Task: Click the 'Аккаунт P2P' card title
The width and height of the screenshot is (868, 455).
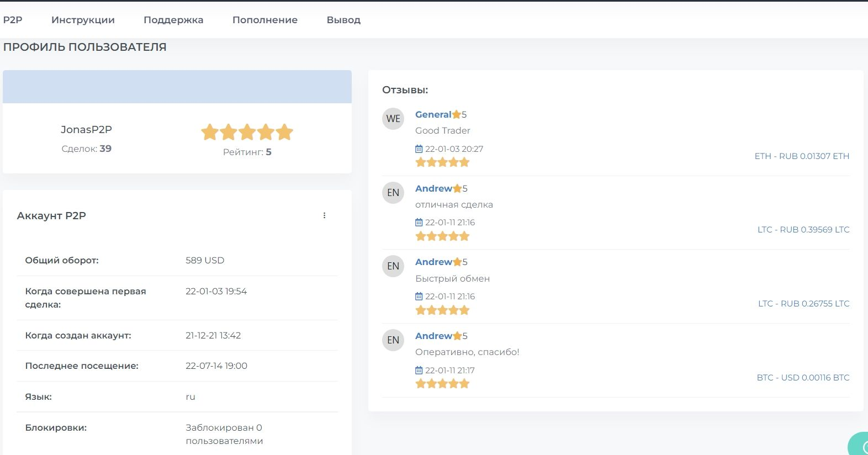Action: (x=51, y=215)
